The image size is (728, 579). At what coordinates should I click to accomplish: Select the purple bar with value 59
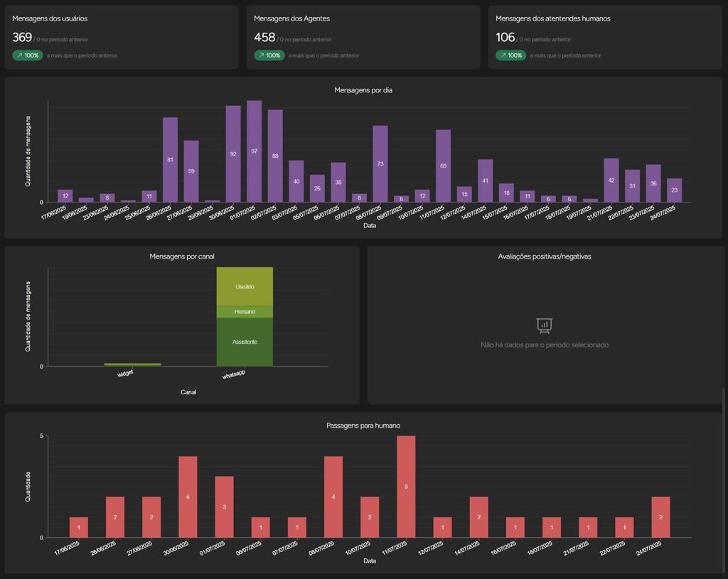(191, 171)
